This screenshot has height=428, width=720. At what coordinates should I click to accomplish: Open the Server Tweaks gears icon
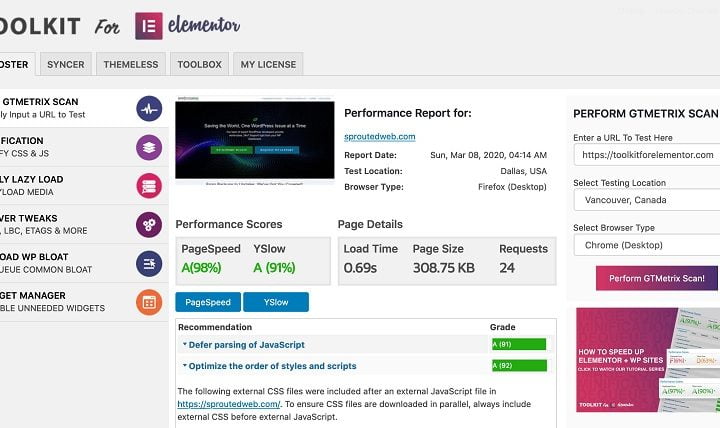click(x=149, y=225)
